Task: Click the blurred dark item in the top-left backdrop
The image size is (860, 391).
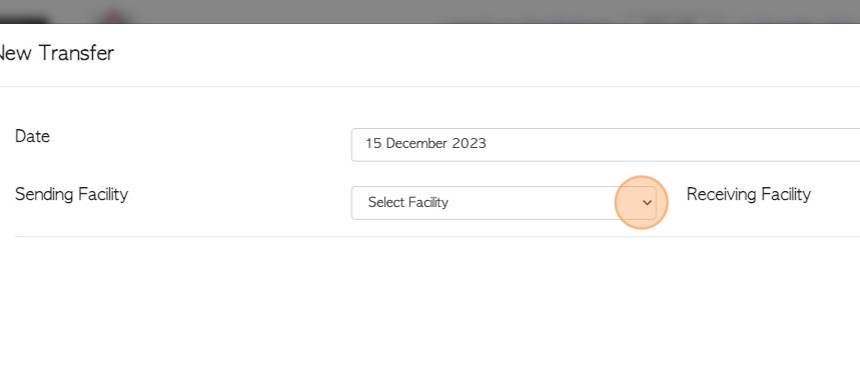Action: pos(23,20)
